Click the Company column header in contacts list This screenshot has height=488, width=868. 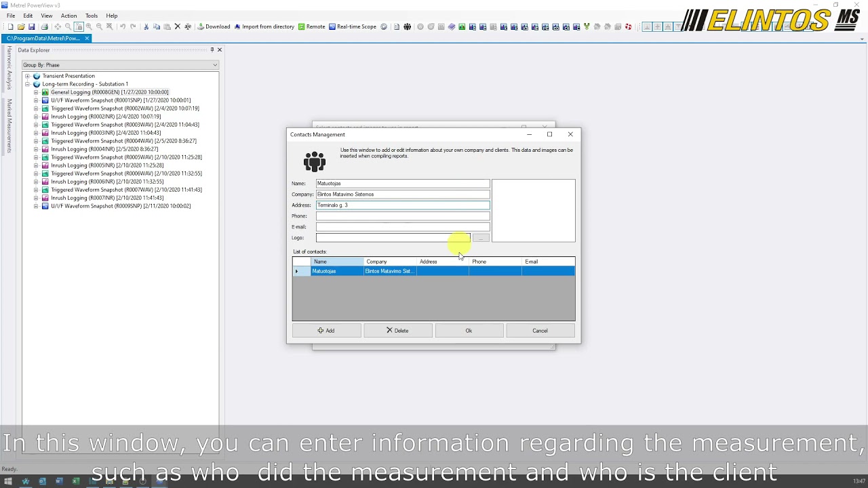pyautogui.click(x=390, y=262)
